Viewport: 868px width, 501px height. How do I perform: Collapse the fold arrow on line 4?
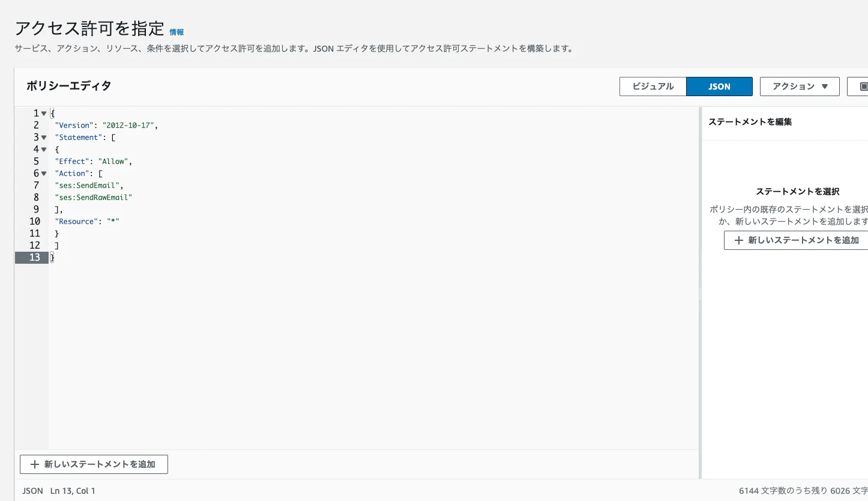point(44,150)
